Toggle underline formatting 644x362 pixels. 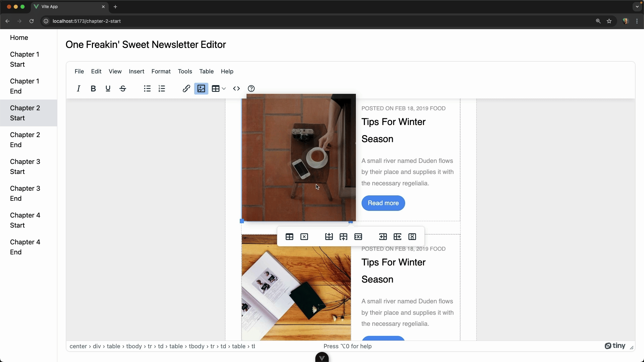tap(108, 88)
